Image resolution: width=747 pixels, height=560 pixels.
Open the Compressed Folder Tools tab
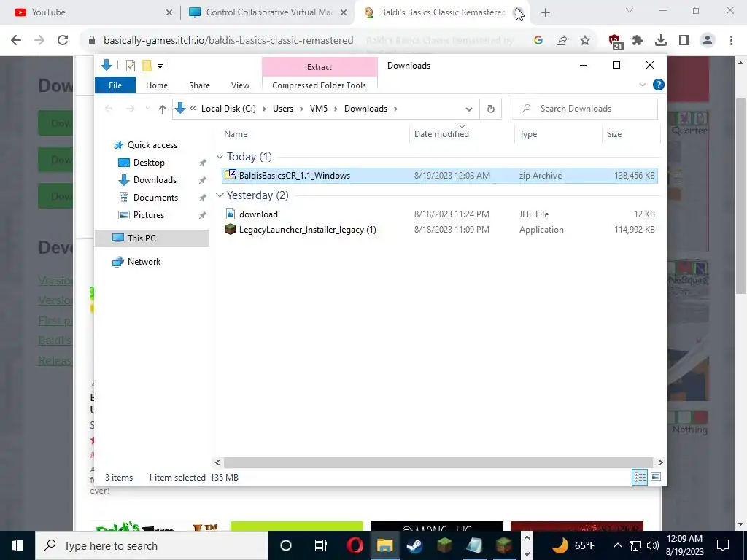click(320, 85)
